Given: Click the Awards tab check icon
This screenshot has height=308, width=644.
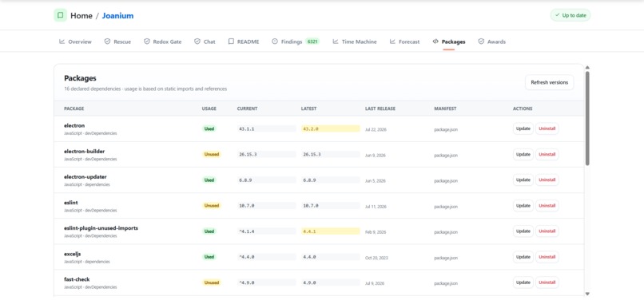Looking at the screenshot, I should pyautogui.click(x=481, y=41).
